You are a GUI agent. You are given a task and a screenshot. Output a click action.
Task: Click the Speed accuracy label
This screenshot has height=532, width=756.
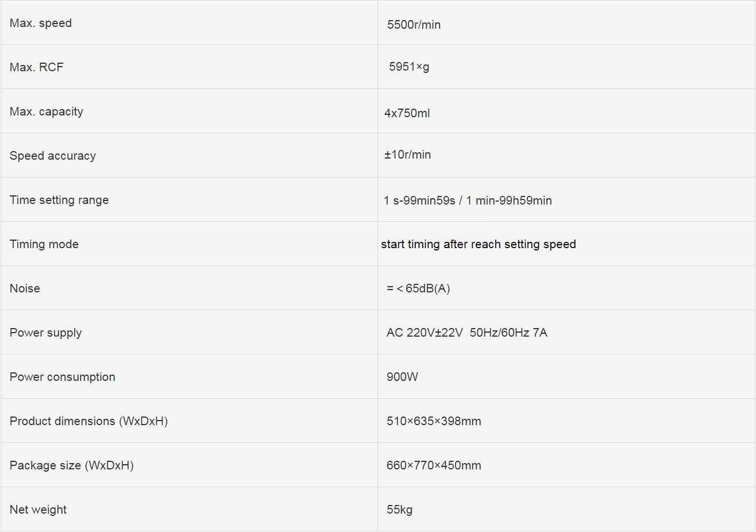click(x=53, y=156)
